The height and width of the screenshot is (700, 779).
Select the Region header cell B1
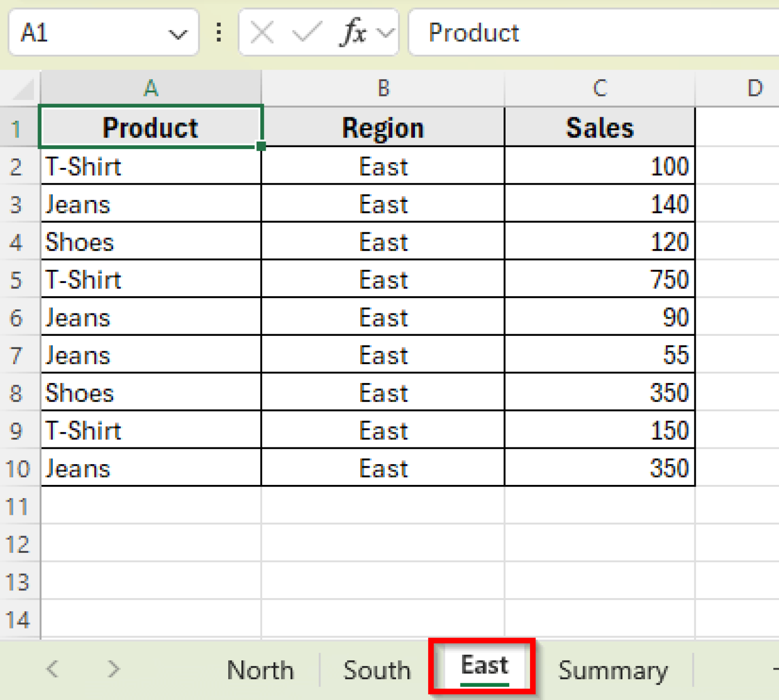pyautogui.click(x=382, y=127)
